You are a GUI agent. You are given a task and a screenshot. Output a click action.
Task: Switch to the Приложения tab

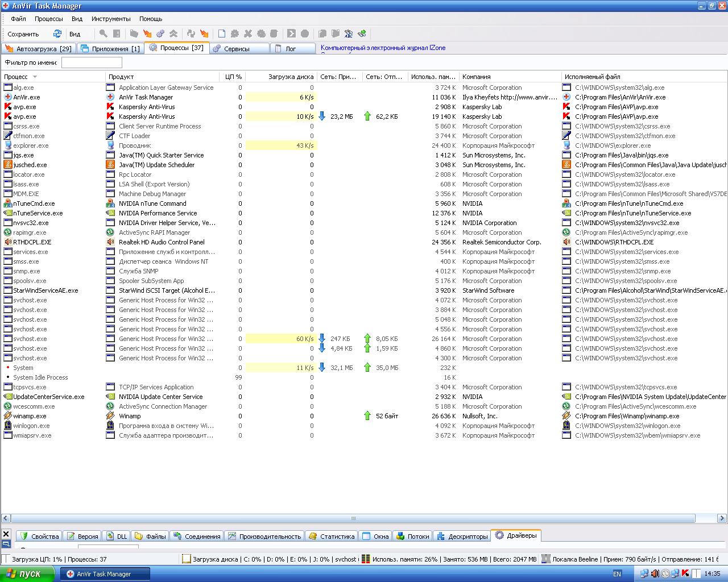(x=110, y=48)
